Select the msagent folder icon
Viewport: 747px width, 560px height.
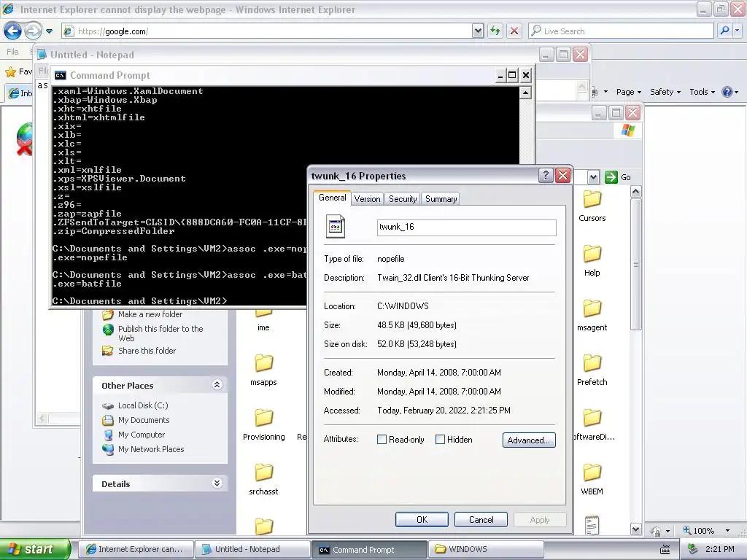click(592, 308)
